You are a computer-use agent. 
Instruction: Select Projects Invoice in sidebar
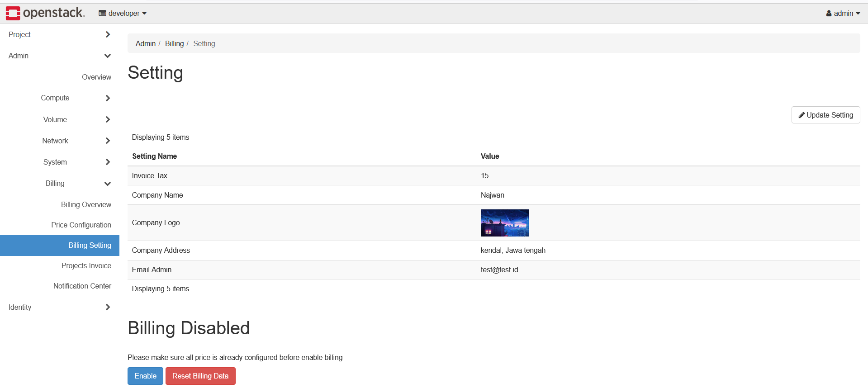86,266
